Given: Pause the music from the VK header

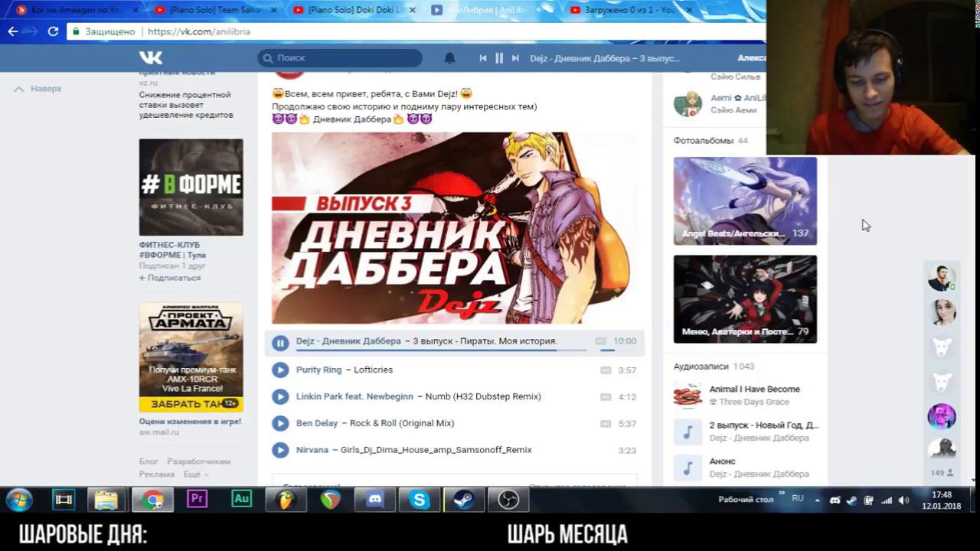Looking at the screenshot, I should tap(499, 58).
